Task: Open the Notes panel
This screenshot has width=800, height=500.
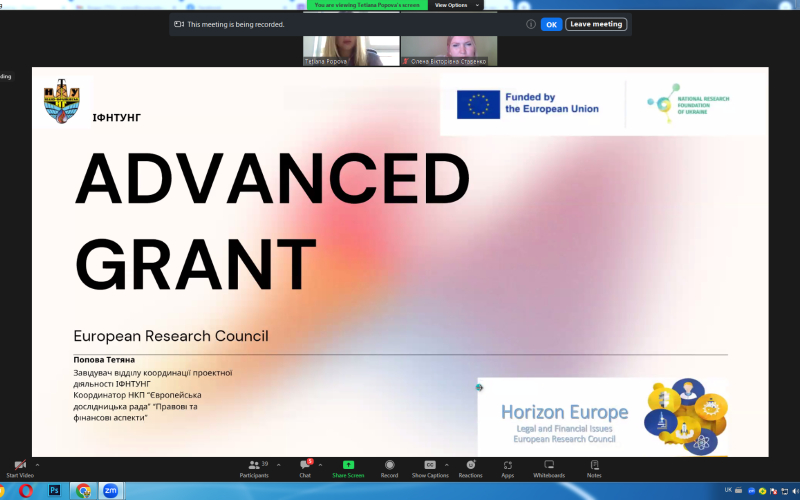Action: coord(594,468)
